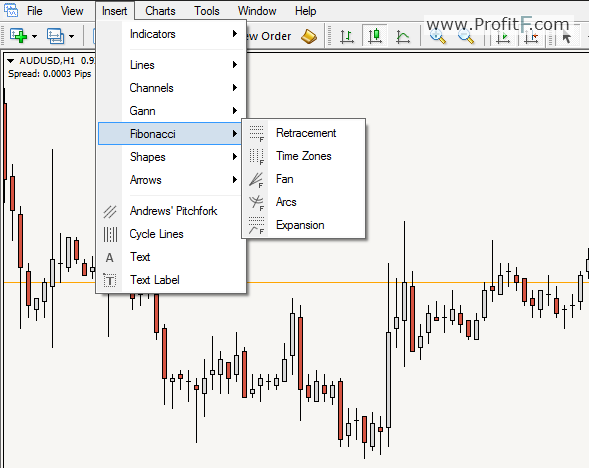The image size is (589, 468).
Task: Click the Text 'A' icon
Action: (109, 258)
